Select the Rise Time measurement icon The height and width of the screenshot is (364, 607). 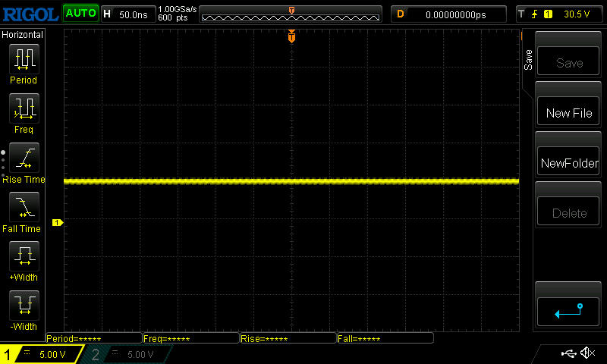coord(24,158)
